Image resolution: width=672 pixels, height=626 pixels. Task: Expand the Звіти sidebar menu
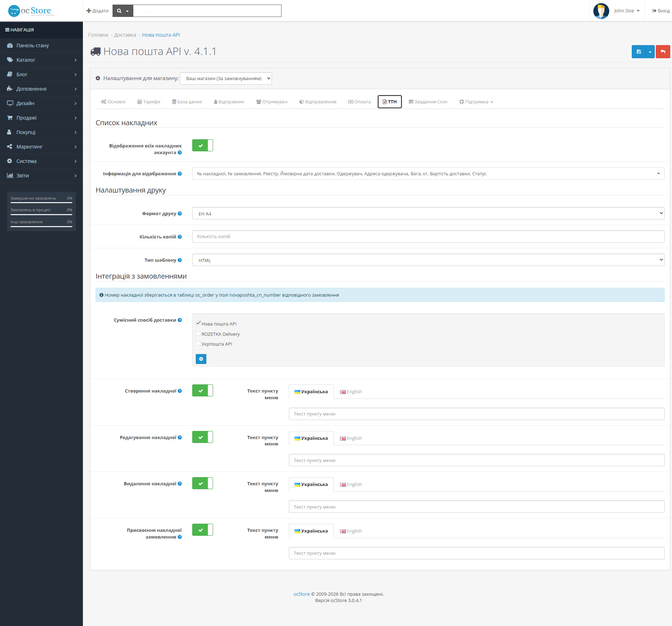tap(41, 176)
